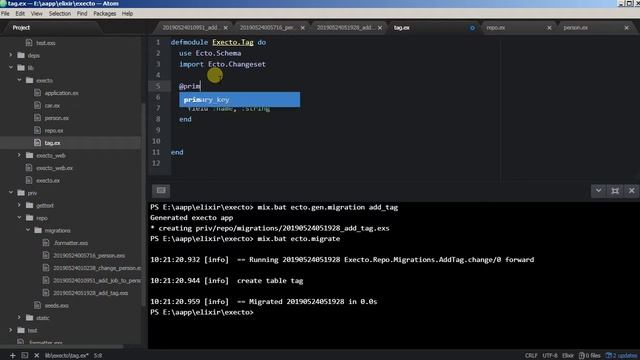Open the View menu
The image size is (640, 360).
tap(36, 13)
